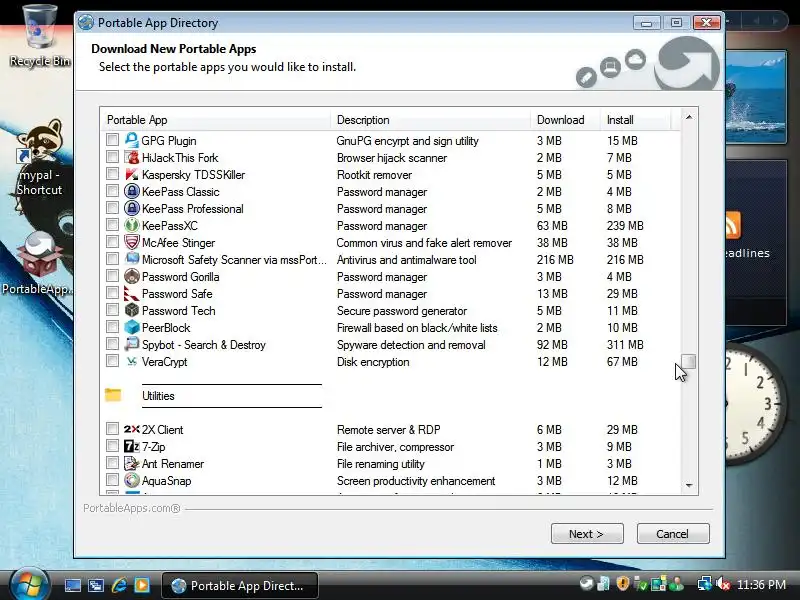Screen dimensions: 800x600
Task: Check the VeraCrypt checkbox
Action: [x=112, y=360]
